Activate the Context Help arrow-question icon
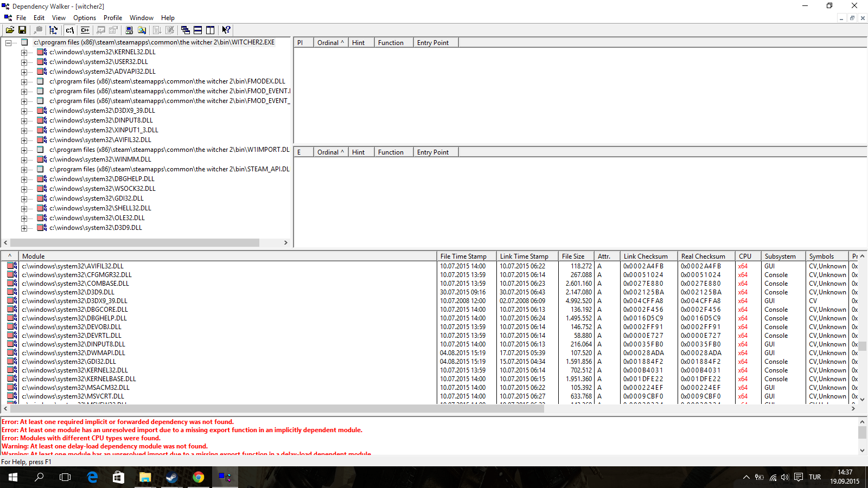 point(226,30)
